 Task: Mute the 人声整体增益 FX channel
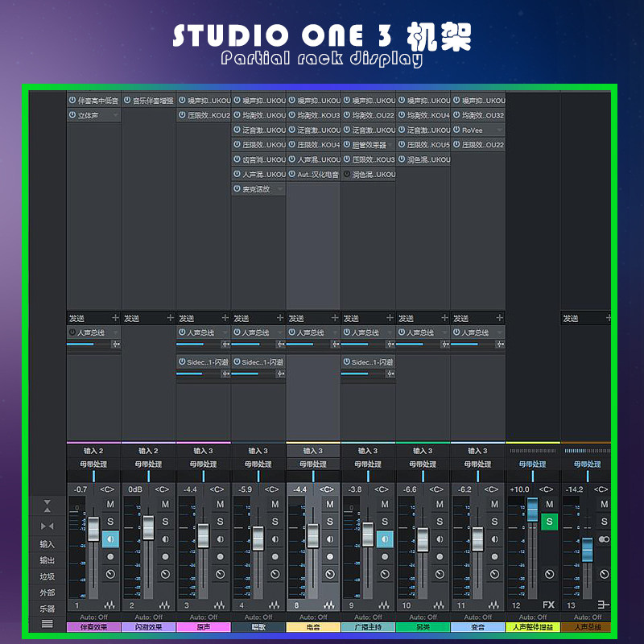(x=550, y=504)
